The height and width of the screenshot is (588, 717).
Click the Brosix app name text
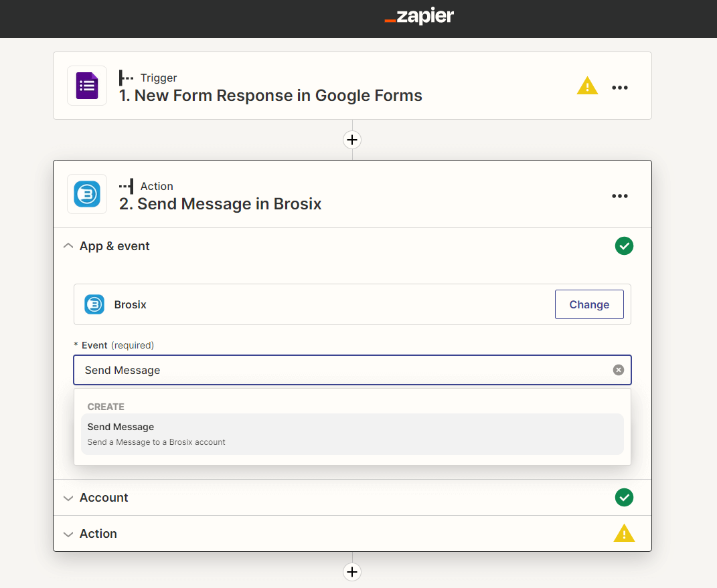pos(131,305)
